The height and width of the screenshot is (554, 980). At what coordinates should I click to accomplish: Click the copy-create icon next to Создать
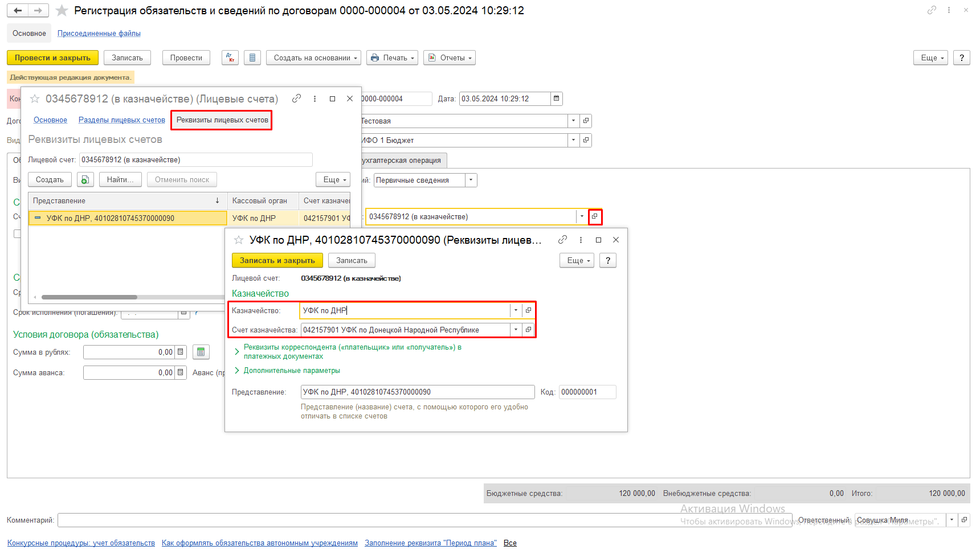pos(85,179)
